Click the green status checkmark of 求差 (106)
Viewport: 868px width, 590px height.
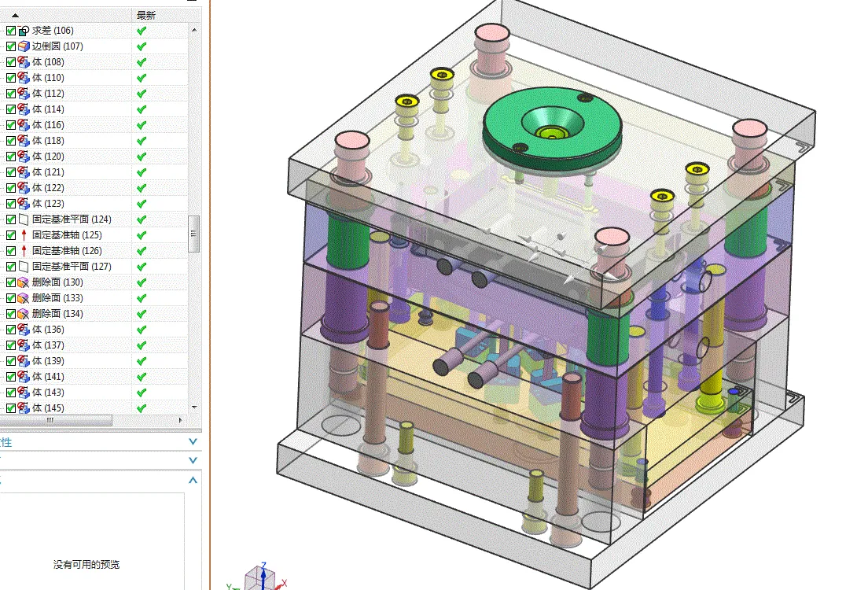click(142, 31)
